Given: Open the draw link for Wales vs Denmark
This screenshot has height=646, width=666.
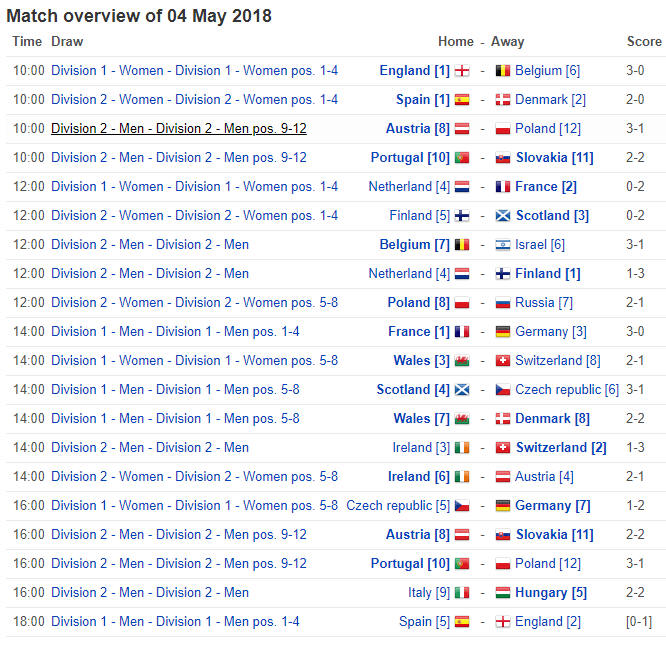Looking at the screenshot, I should (175, 419).
